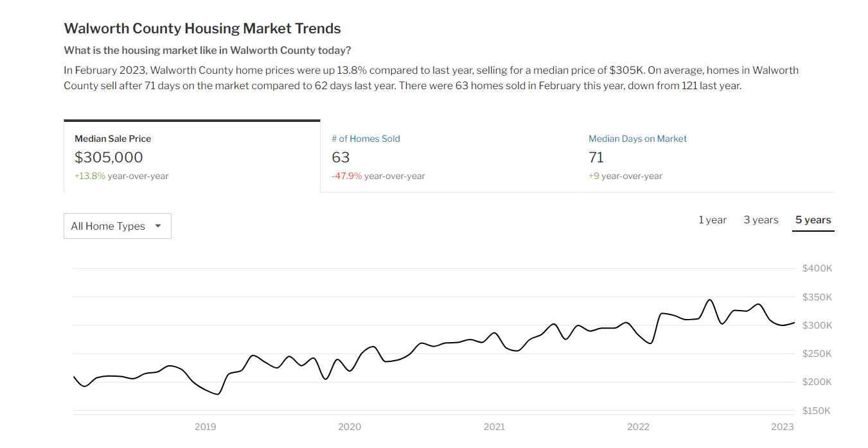The image size is (868, 448).
Task: Click the $250K price axis label
Action: (817, 354)
